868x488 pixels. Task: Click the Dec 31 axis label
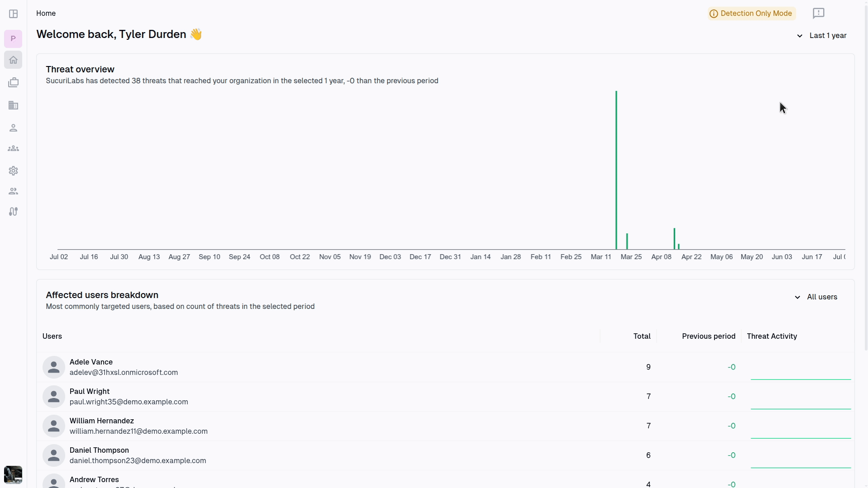click(450, 256)
